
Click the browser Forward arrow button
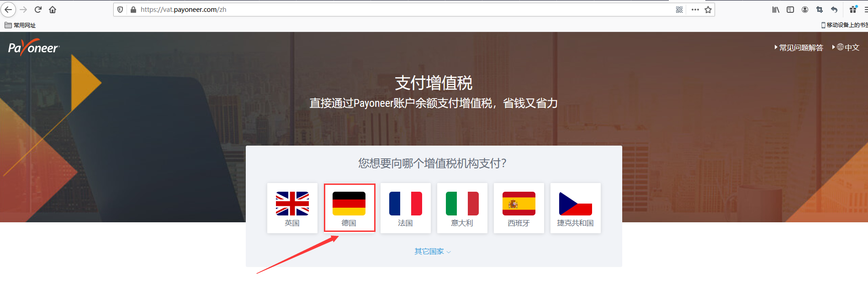(x=24, y=10)
